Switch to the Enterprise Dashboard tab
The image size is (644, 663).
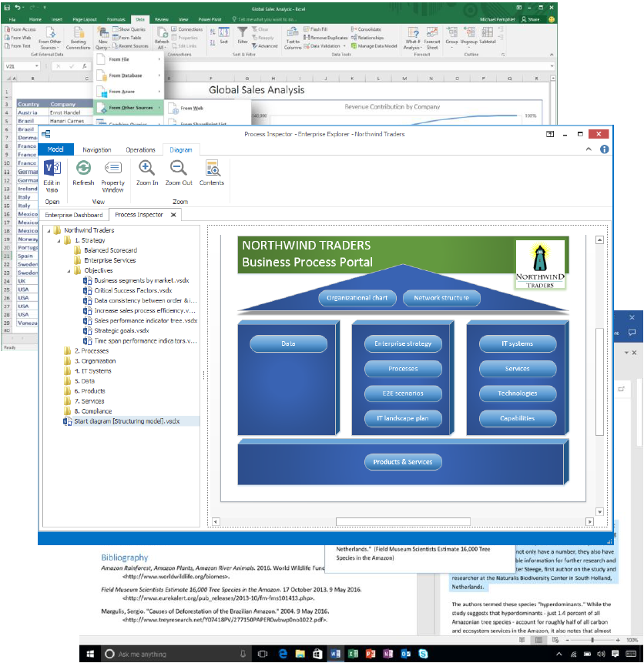pyautogui.click(x=74, y=215)
